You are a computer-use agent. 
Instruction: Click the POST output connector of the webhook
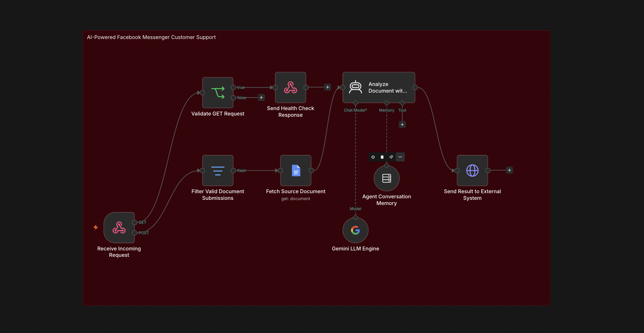[x=135, y=233]
